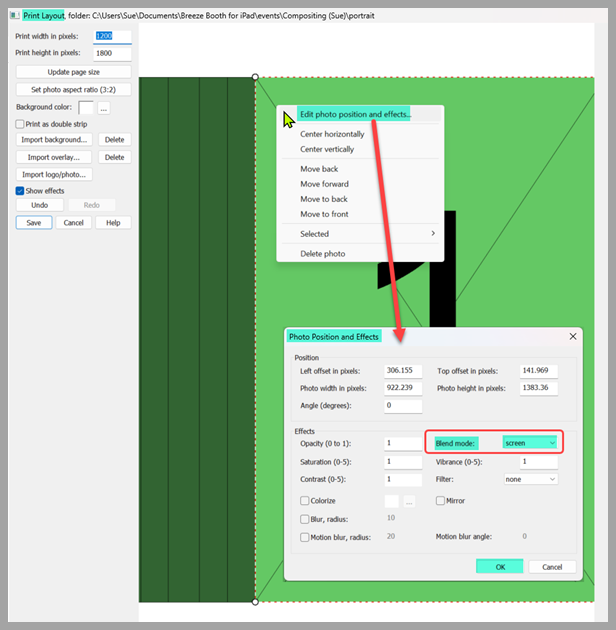The image size is (616, 630).
Task: Open Help for Print Layout
Action: (x=113, y=223)
